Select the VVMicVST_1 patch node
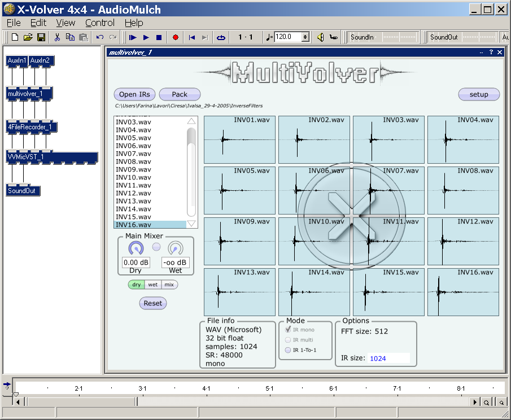This screenshot has width=511, height=420. pyautogui.click(x=52, y=158)
